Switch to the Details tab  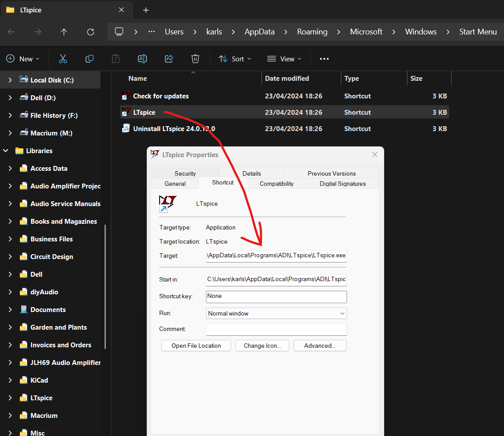click(252, 173)
